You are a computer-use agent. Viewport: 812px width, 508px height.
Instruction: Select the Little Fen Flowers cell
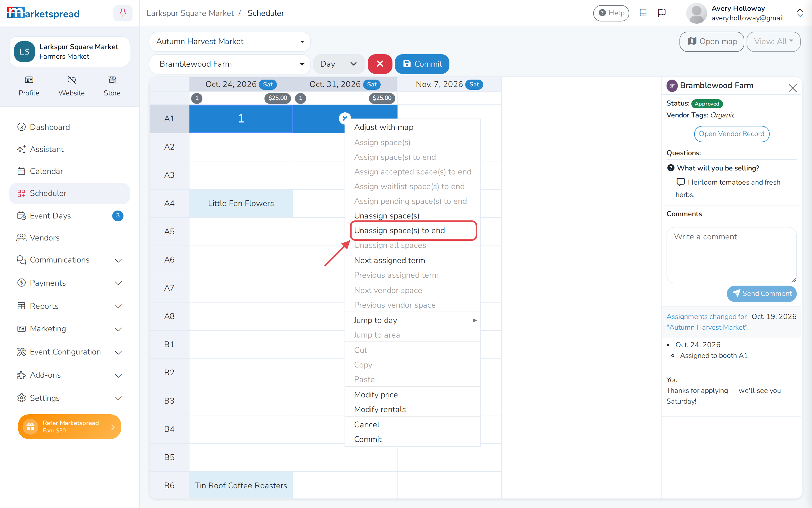tap(241, 203)
